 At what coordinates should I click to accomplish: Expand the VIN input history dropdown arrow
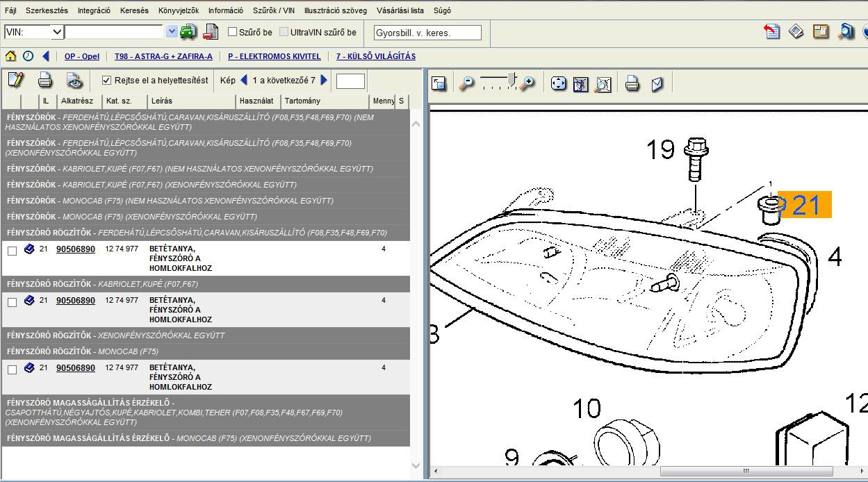coord(172,32)
